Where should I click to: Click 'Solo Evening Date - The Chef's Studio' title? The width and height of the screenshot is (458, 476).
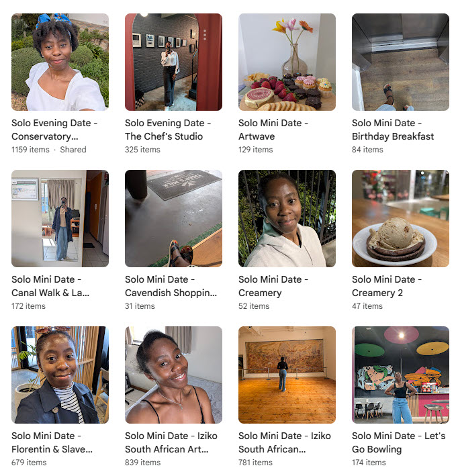(168, 130)
